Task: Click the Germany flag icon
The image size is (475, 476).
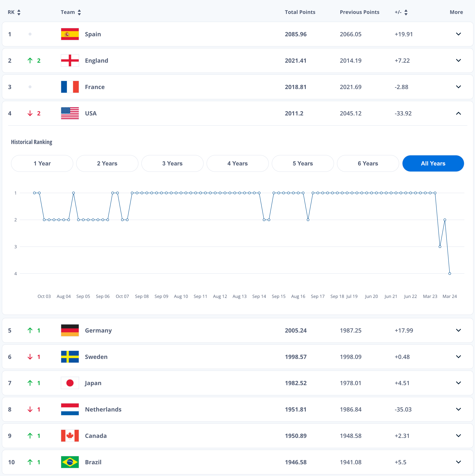Action: pos(70,330)
